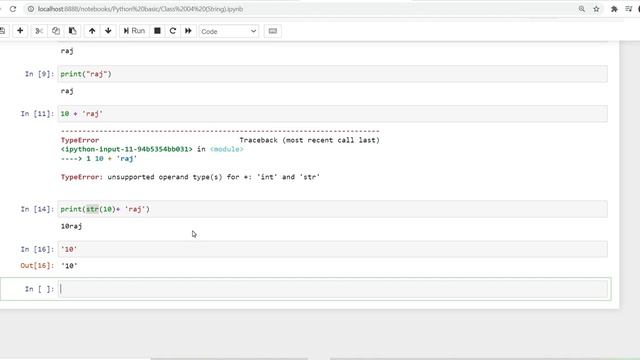
Task: Select the 10 + 'raj' code cell
Action: [332, 113]
